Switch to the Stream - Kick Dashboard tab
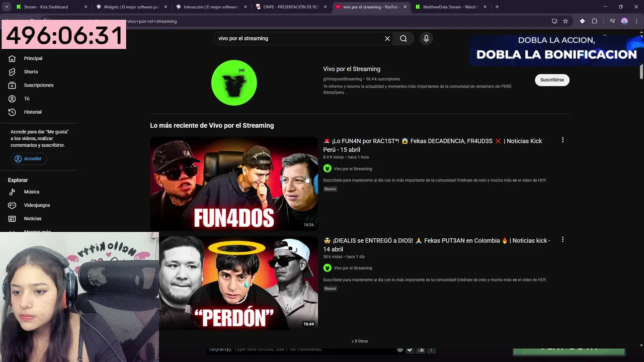The image size is (644, 362). click(x=51, y=7)
